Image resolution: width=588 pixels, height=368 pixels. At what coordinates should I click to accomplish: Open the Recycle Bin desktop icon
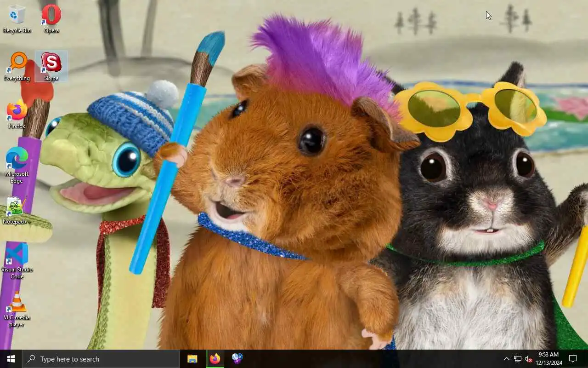(x=17, y=19)
